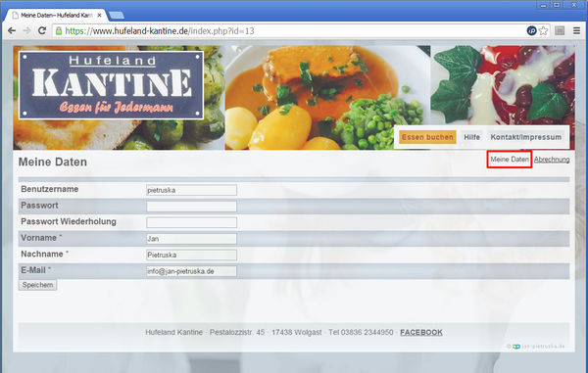Click the browser back arrow

tap(12, 30)
